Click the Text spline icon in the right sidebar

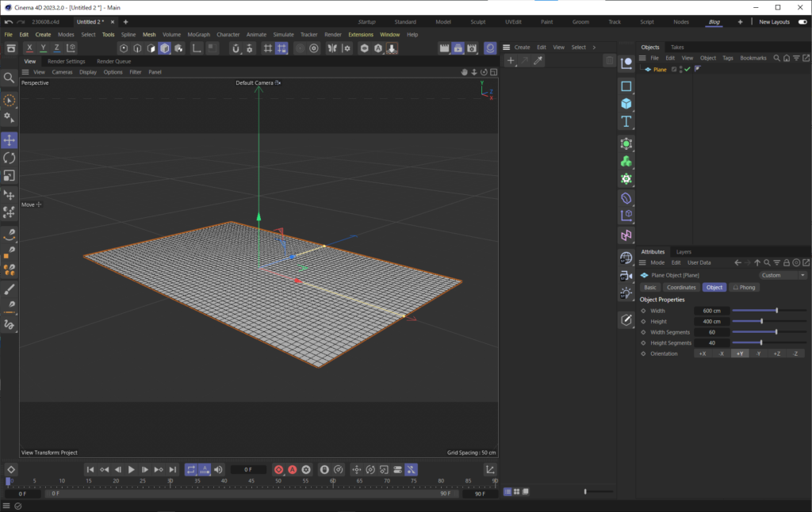tap(626, 120)
